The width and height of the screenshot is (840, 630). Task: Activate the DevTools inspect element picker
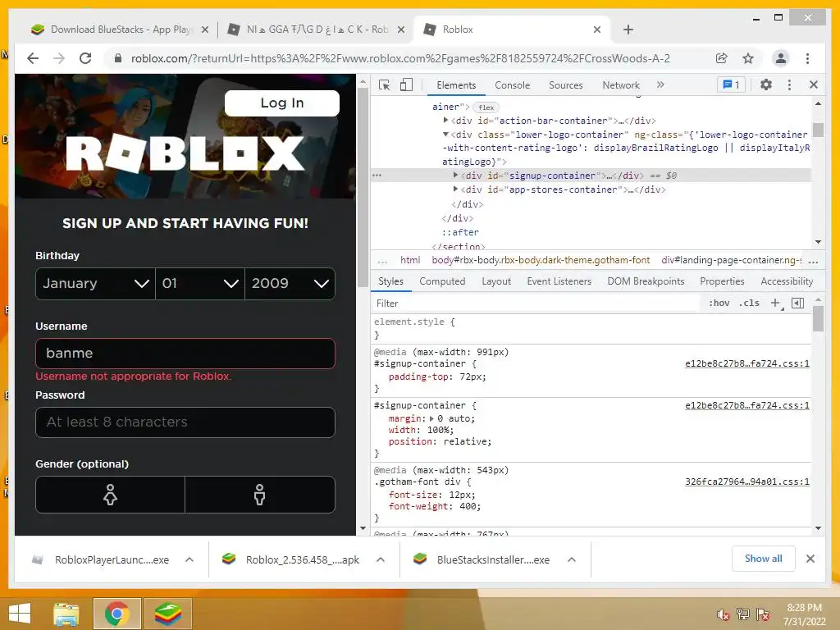(x=384, y=84)
